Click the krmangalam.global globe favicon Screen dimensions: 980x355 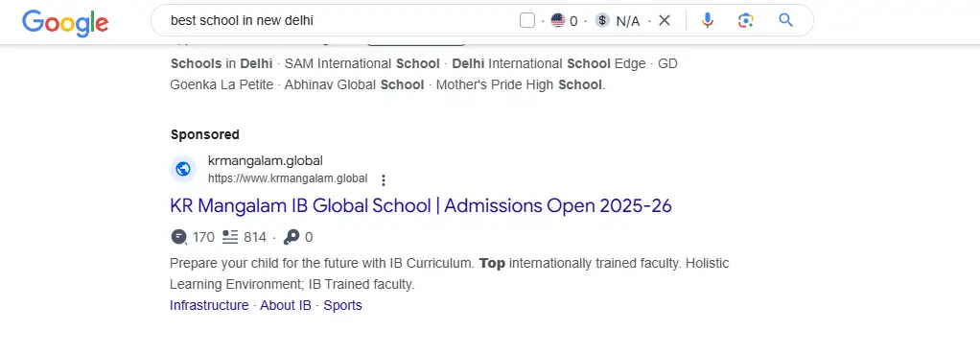[x=183, y=169]
